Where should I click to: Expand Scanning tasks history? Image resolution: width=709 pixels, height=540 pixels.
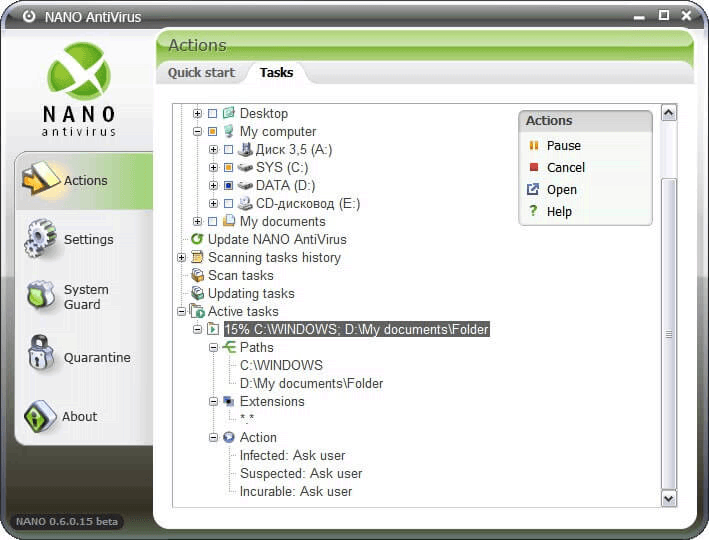[181, 257]
